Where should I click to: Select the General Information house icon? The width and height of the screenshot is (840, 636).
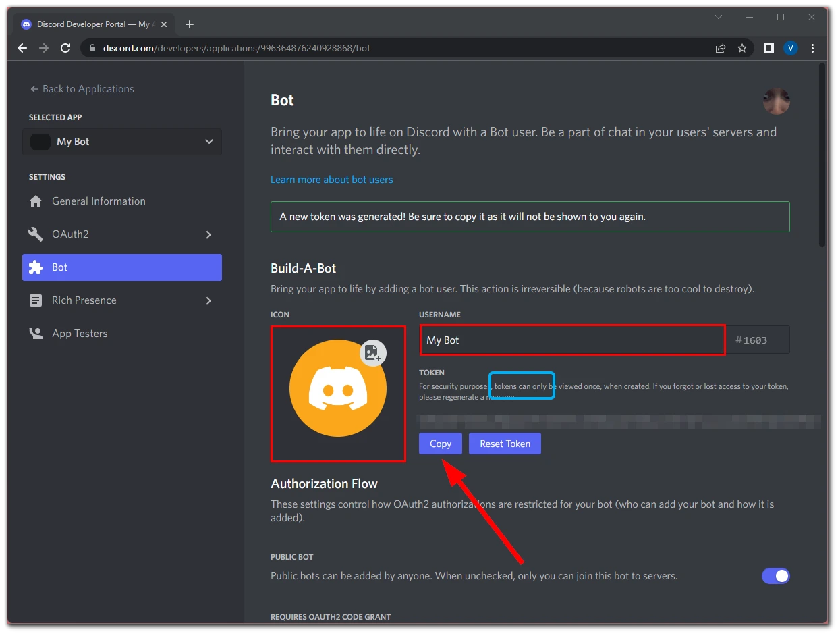36,201
